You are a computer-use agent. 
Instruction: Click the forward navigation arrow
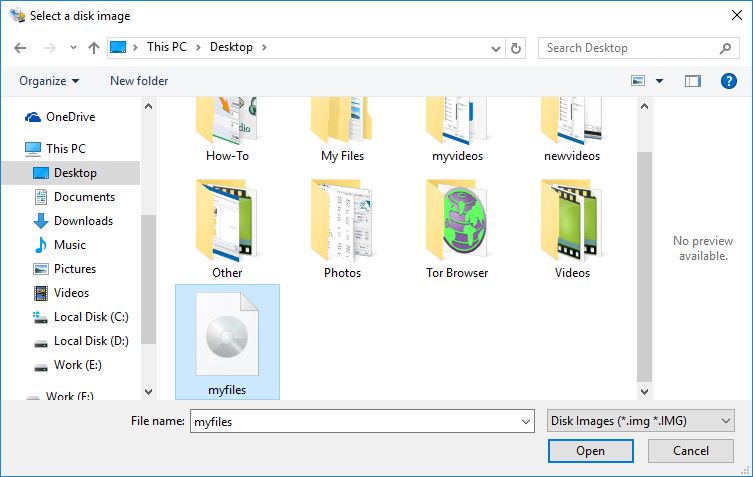pyautogui.click(x=49, y=48)
